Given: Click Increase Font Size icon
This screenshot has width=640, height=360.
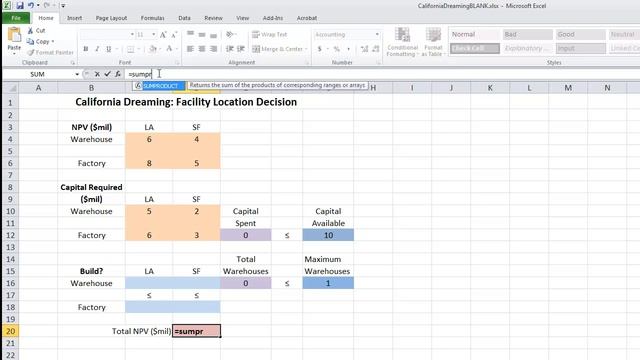Looking at the screenshot, I should (163, 35).
